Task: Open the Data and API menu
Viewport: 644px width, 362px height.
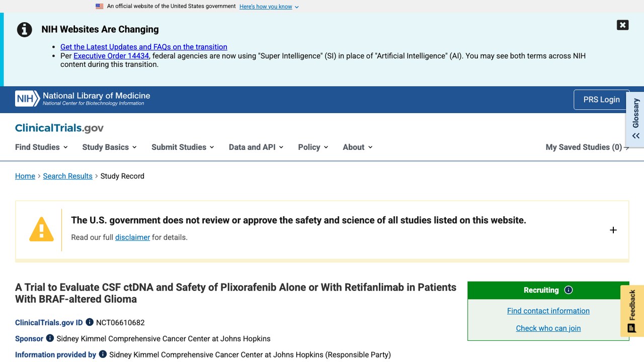Action: pyautogui.click(x=256, y=147)
